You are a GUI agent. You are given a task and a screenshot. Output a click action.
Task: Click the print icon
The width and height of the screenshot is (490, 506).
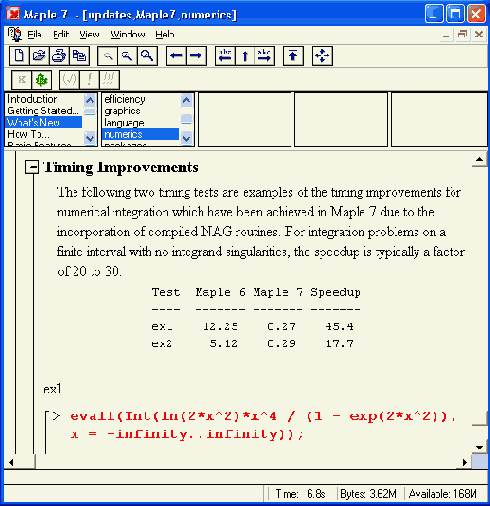[x=59, y=56]
